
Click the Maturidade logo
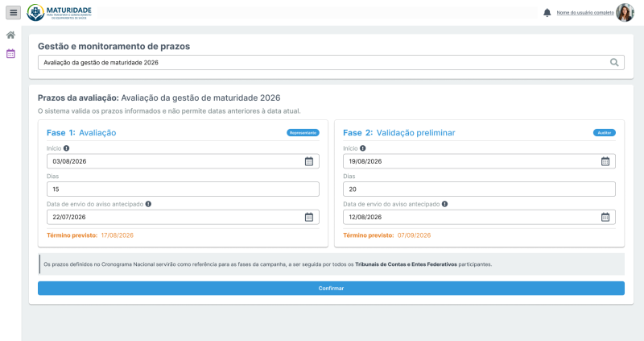click(x=59, y=12)
